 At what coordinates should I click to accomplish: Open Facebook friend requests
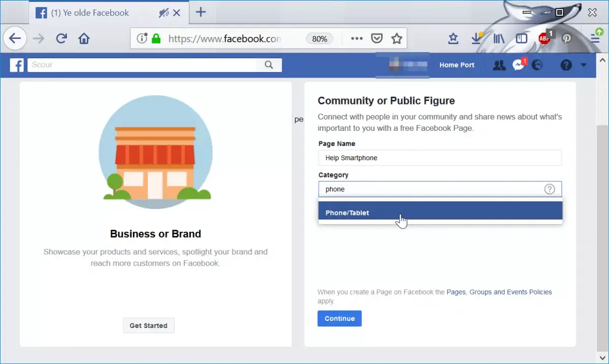point(499,65)
